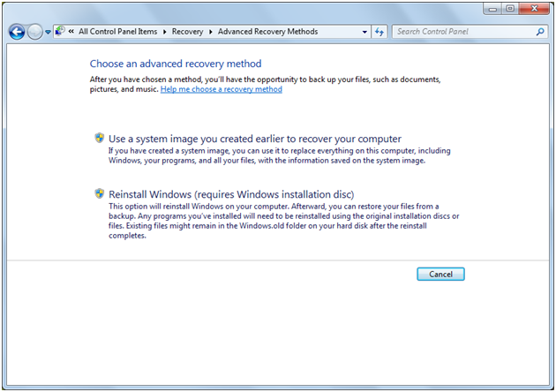Viewport: 556px width, 392px height.
Task: Expand the hidden breadcrumb chevrons
Action: click(x=71, y=32)
